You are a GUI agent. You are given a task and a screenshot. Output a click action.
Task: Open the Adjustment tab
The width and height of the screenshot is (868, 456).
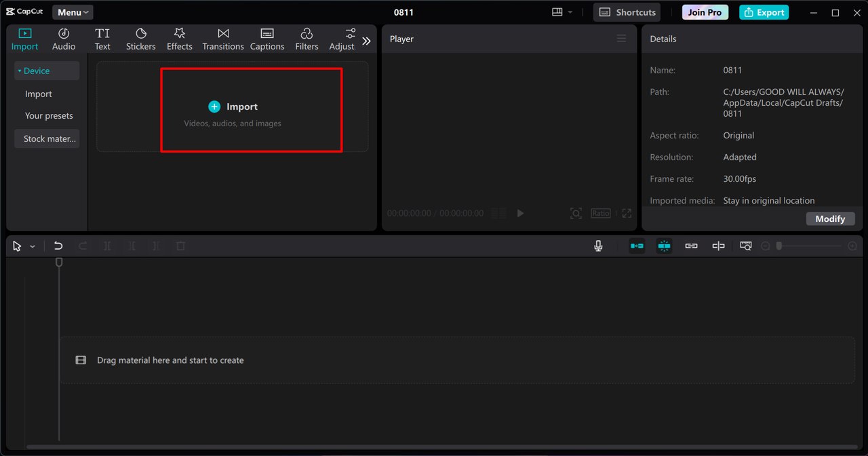click(x=342, y=39)
